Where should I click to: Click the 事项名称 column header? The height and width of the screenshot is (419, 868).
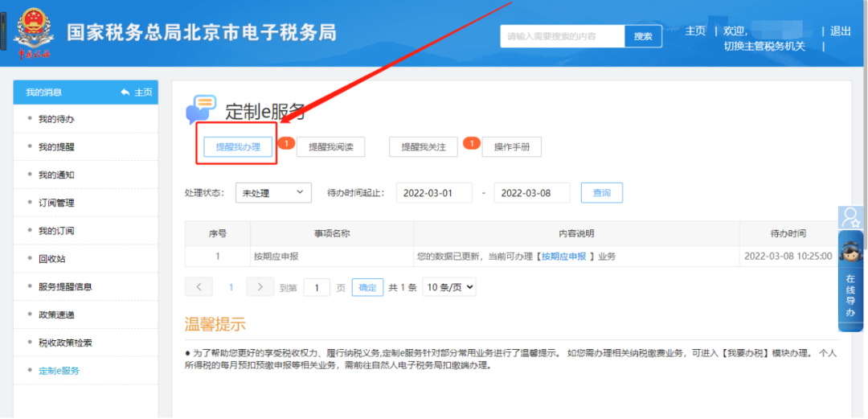tap(332, 233)
